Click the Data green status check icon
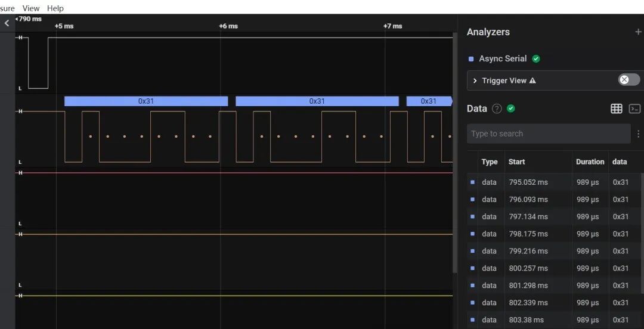This screenshot has height=329, width=644. [x=510, y=108]
